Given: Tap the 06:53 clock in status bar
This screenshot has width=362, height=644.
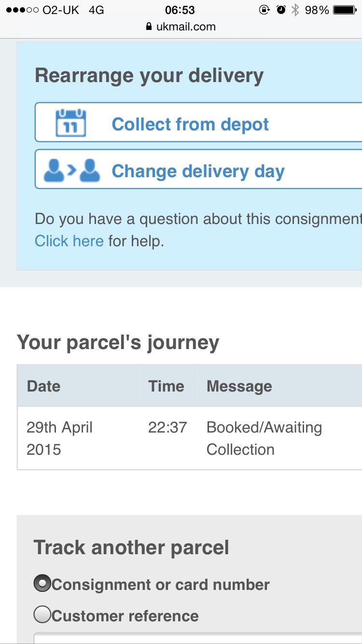Looking at the screenshot, I should coord(180,10).
